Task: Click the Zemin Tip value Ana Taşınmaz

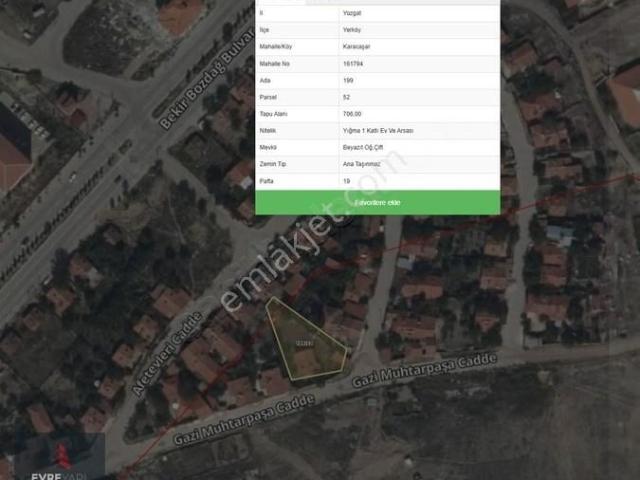Action: (x=362, y=164)
